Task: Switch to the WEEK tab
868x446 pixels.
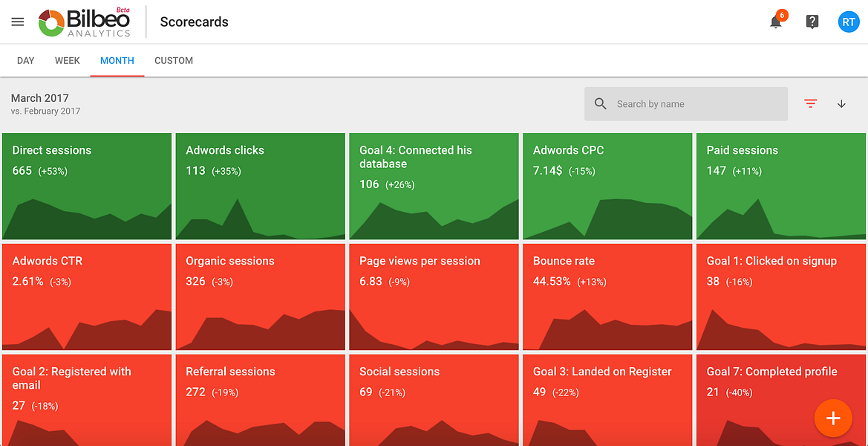Action: point(68,61)
